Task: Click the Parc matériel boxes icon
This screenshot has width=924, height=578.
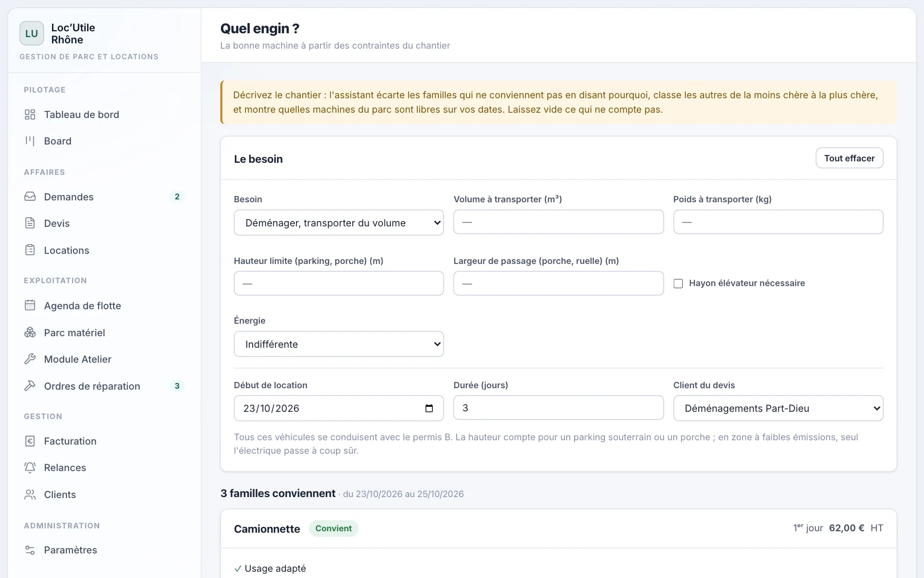Action: pos(30,332)
